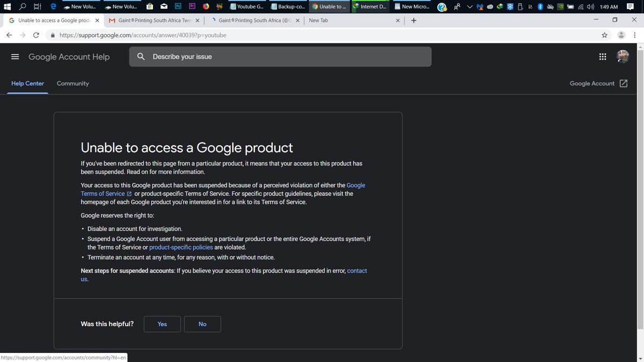This screenshot has width=644, height=362.
Task: Focus the Describe your issue search field
Action: click(x=280, y=56)
